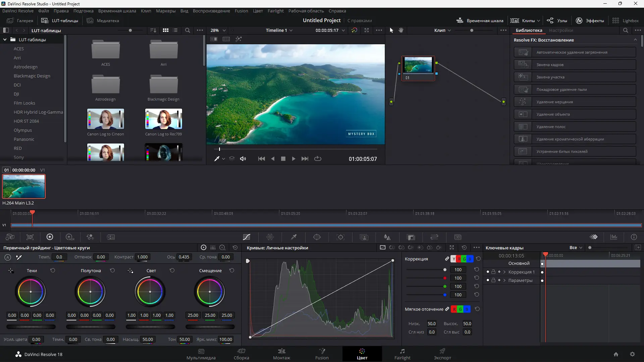The image size is (644, 362).
Task: Select the Qualifier eyedropper palette icon
Action: pos(293,237)
